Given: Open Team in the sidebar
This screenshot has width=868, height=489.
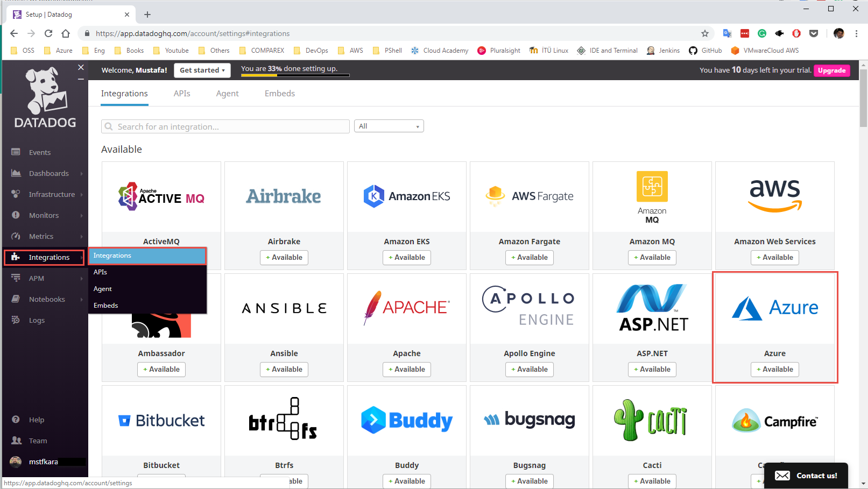Looking at the screenshot, I should coord(38,441).
